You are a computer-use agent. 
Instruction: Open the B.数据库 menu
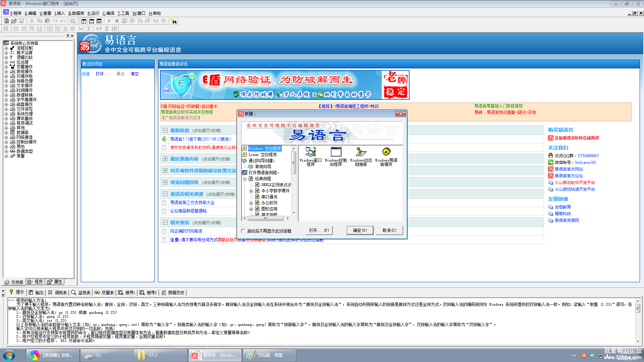(x=76, y=13)
